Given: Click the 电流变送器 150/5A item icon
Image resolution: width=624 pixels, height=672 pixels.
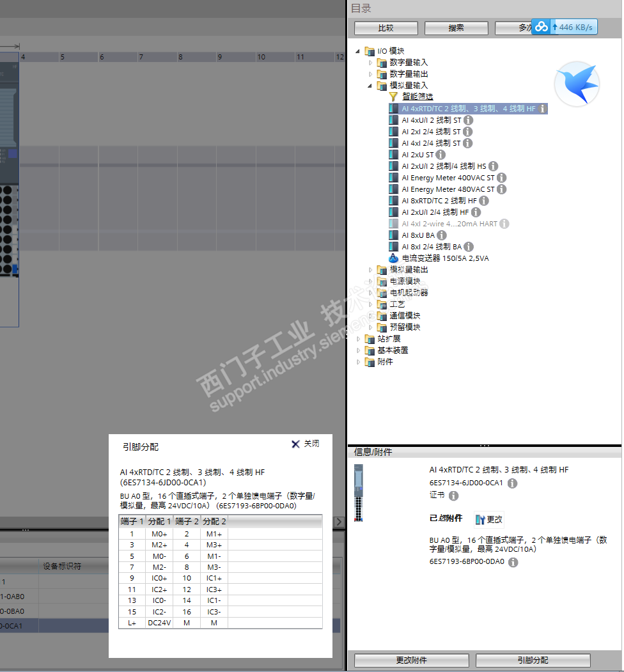Looking at the screenshot, I should (393, 258).
